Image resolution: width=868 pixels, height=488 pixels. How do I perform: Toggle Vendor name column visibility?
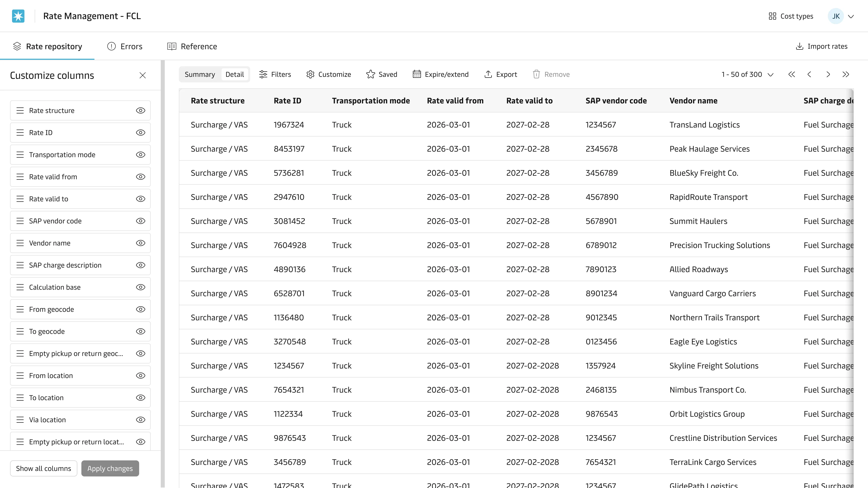click(x=140, y=243)
